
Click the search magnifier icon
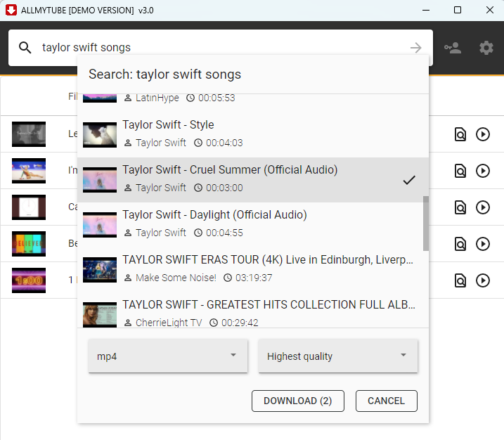(25, 48)
